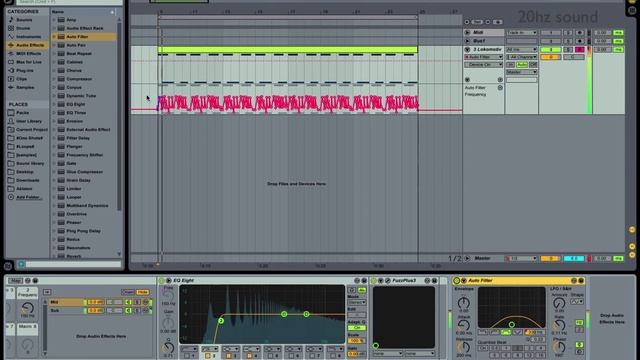The height and width of the screenshot is (360, 640).
Task: Fold the Auto Filter device
Action: point(463,280)
